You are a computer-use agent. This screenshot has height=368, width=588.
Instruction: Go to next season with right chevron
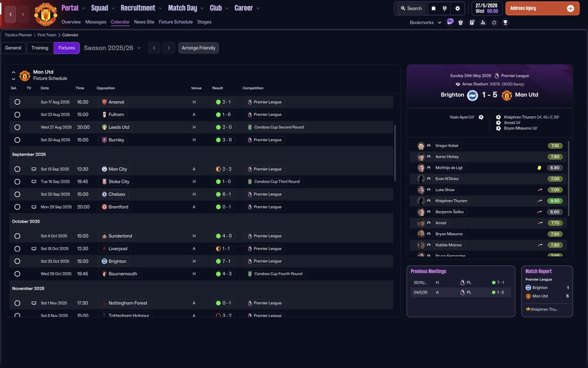click(169, 48)
